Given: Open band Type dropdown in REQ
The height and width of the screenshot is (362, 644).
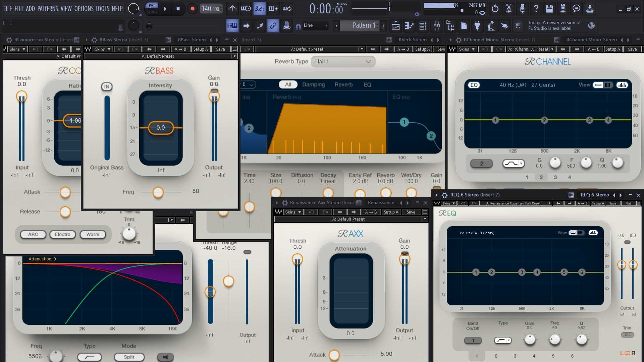Looking at the screenshot, I should point(503,341).
